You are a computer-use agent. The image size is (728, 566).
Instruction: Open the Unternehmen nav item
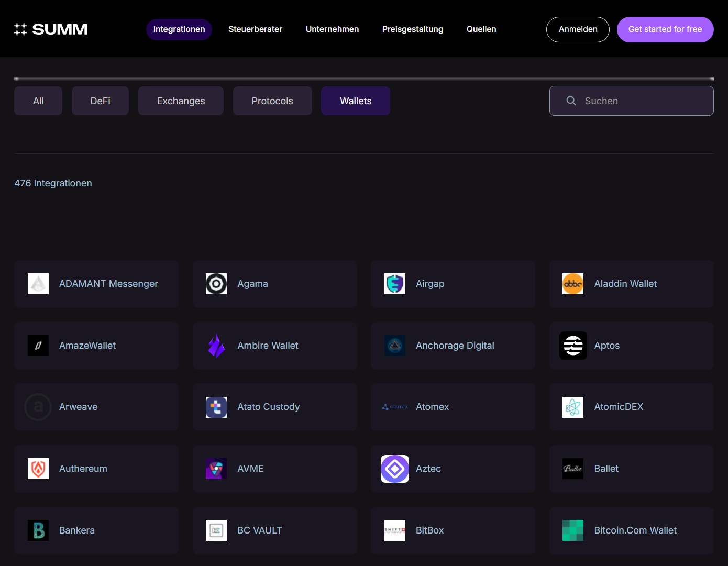333,29
